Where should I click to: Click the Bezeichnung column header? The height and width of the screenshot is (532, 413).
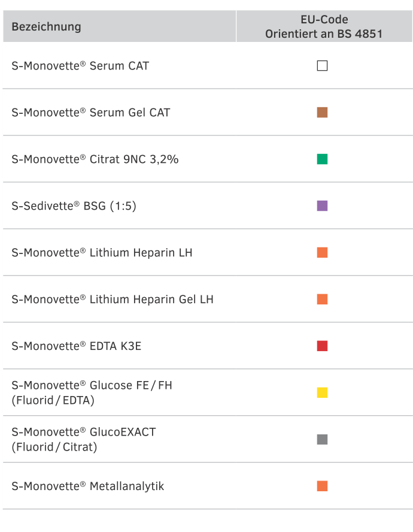(46, 26)
